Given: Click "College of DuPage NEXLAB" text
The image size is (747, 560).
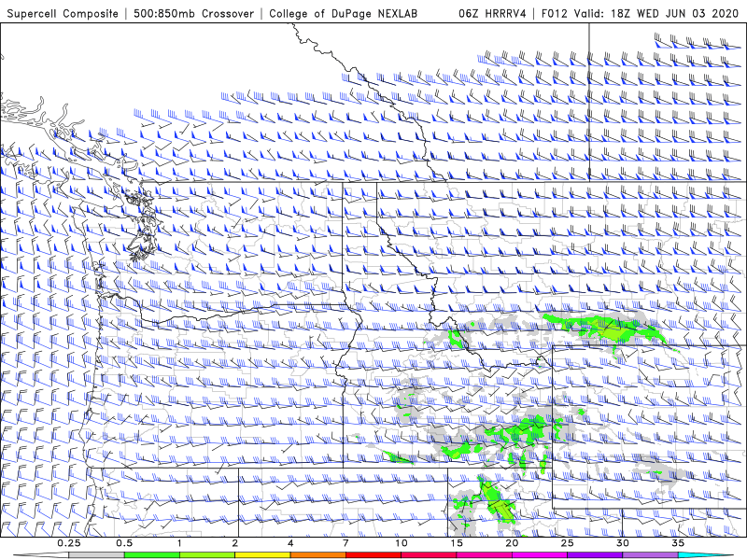Looking at the screenshot, I should tap(343, 13).
